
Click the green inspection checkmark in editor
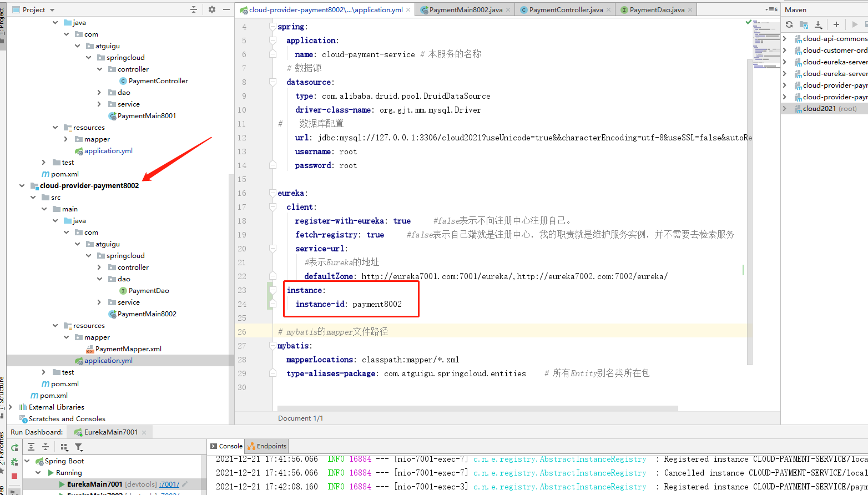[748, 22]
